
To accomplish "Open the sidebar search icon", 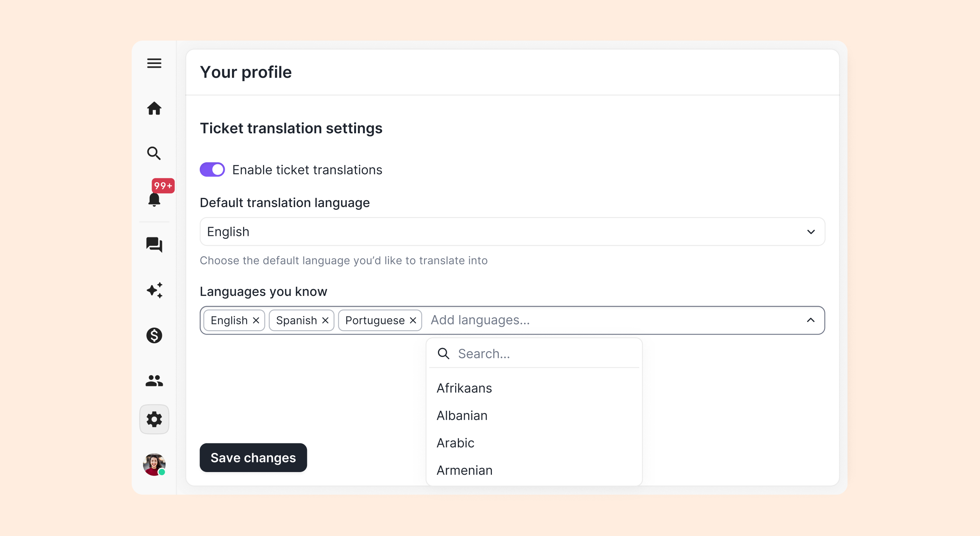I will coord(154,153).
